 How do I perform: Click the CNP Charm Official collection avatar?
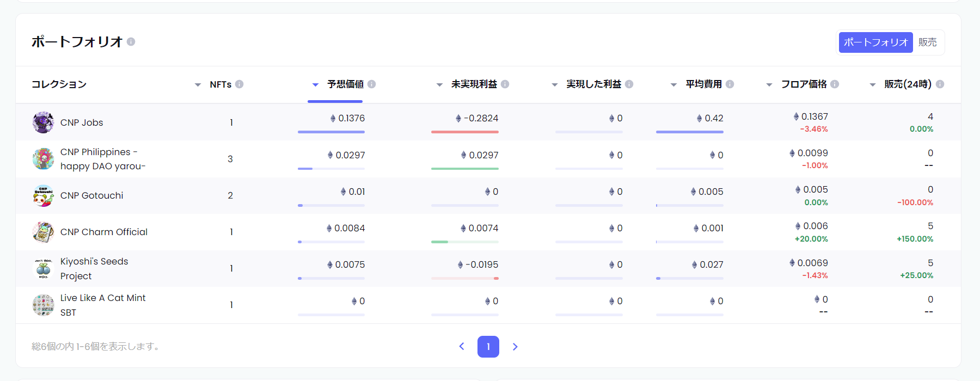tap(43, 232)
